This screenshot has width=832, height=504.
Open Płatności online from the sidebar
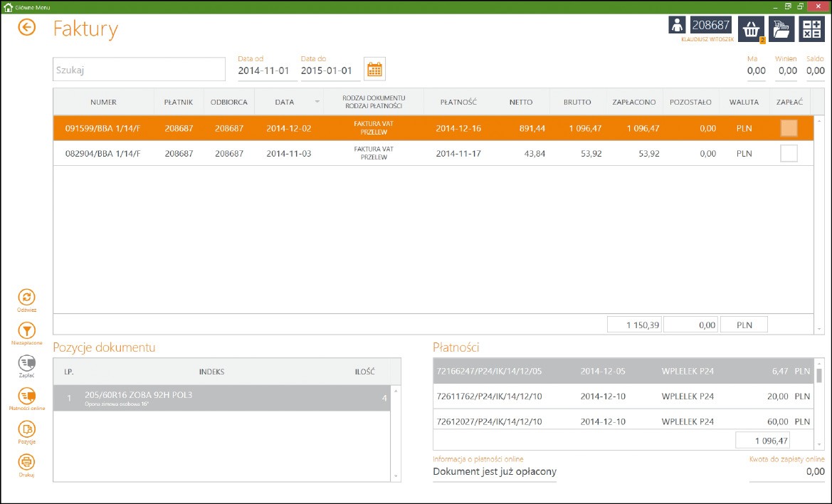coord(26,396)
